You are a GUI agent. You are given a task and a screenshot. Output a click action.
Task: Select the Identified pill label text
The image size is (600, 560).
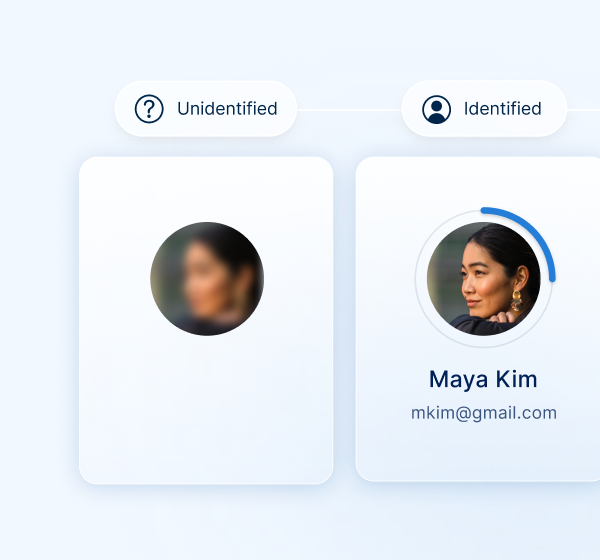(x=502, y=109)
